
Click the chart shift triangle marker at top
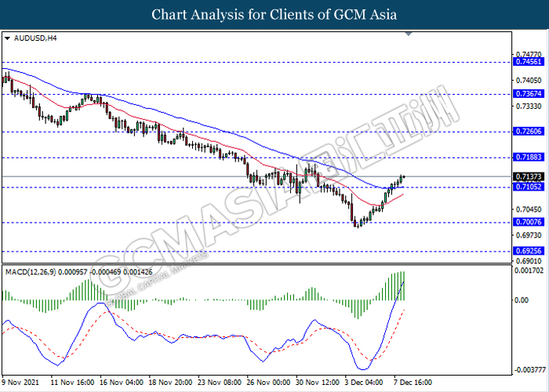point(409,34)
